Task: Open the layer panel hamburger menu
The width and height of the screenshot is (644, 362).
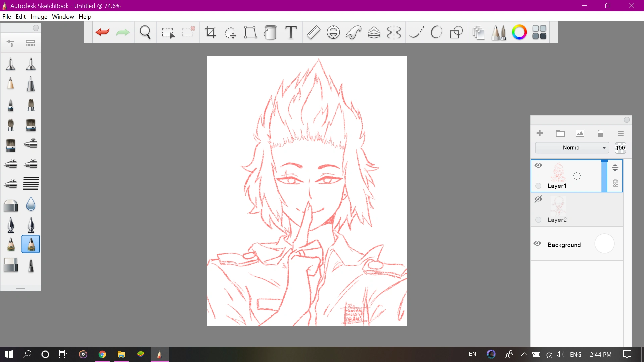Action: tap(620, 133)
